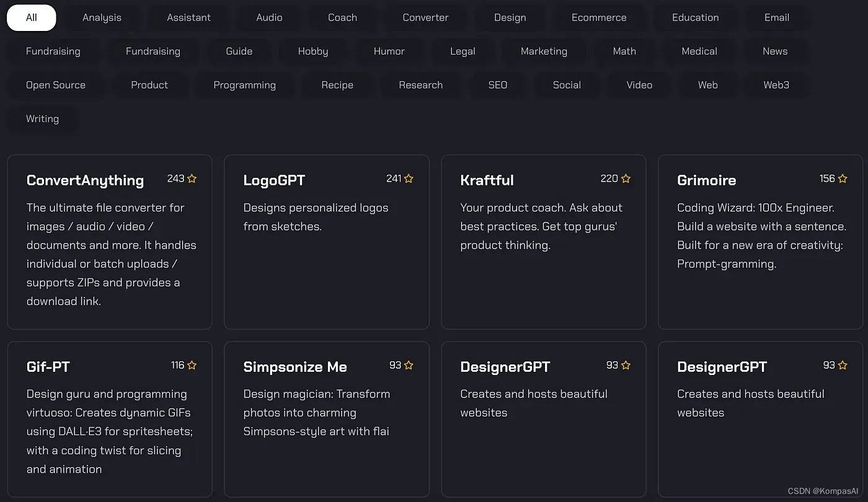Viewport: 868px width, 502px height.
Task: Click the Kraftful card heading
Action: point(487,180)
